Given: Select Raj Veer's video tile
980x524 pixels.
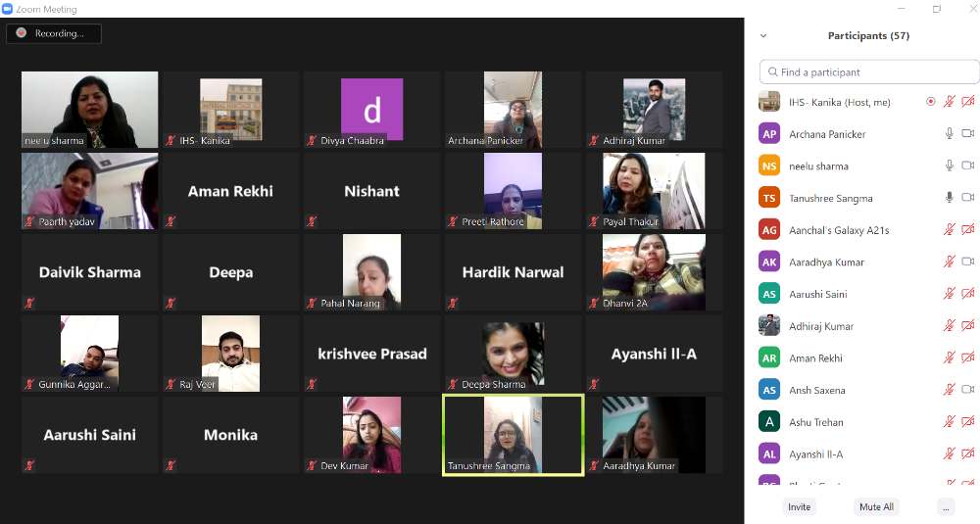Looking at the screenshot, I should [x=230, y=354].
